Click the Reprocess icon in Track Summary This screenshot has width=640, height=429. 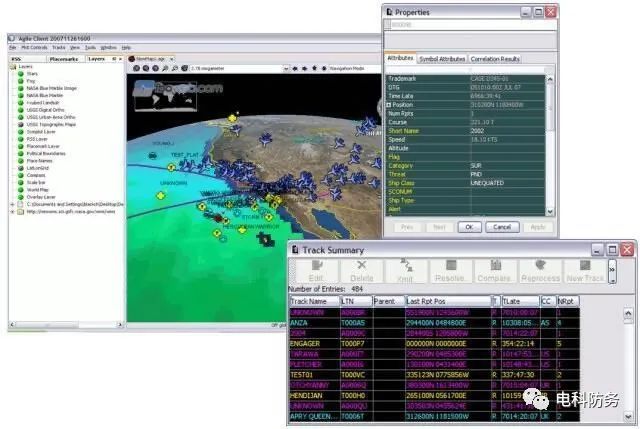pyautogui.click(x=541, y=270)
